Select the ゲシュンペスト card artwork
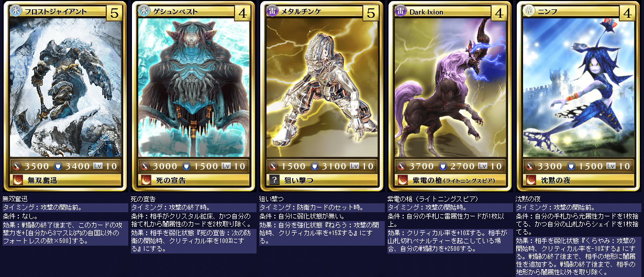The width and height of the screenshot is (644, 277). (x=192, y=88)
